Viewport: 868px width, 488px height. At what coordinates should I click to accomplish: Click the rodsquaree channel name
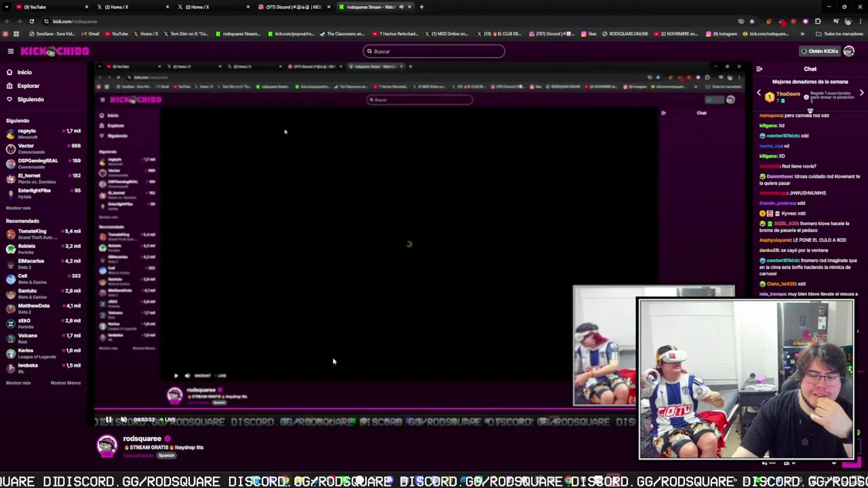[142, 439]
